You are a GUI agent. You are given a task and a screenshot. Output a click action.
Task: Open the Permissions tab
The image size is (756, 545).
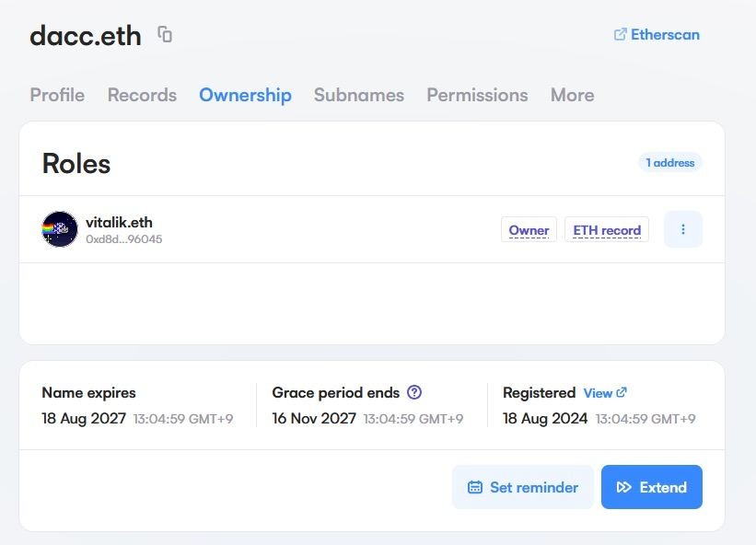[477, 95]
